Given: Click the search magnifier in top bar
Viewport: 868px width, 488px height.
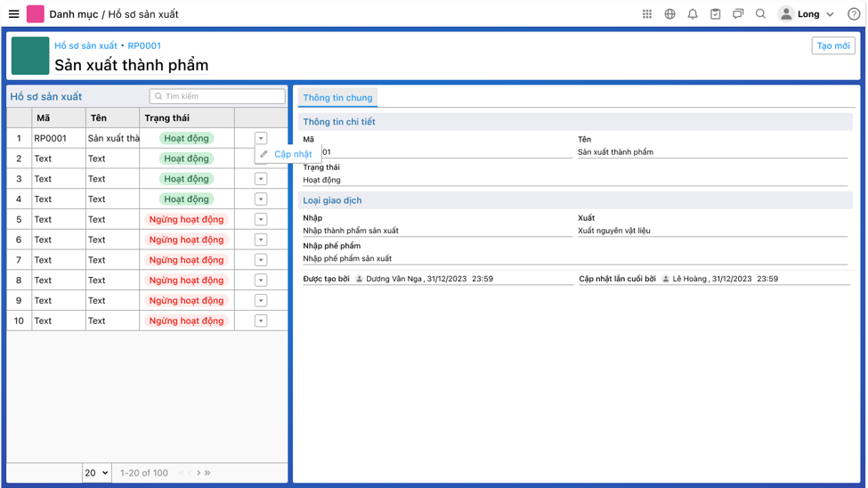Looking at the screenshot, I should pos(760,14).
